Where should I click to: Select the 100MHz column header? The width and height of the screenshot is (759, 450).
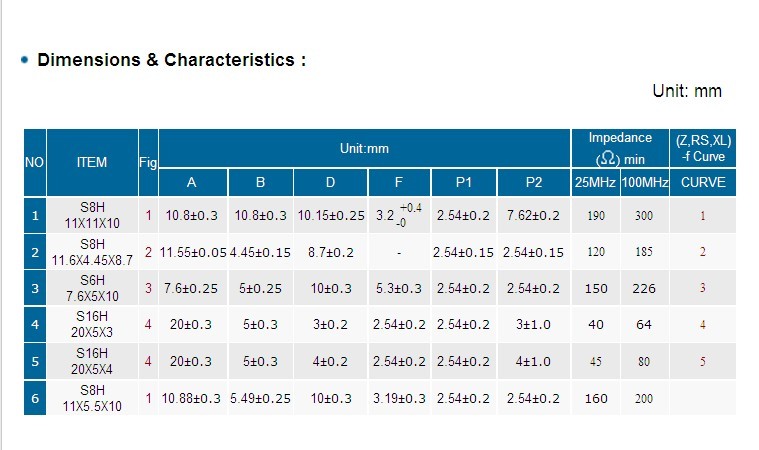click(x=645, y=182)
